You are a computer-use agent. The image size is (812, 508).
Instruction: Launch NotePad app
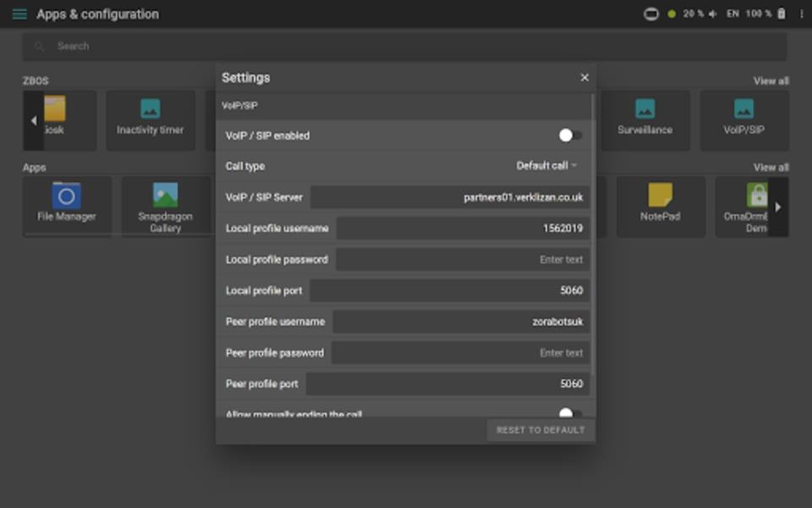[x=661, y=207]
